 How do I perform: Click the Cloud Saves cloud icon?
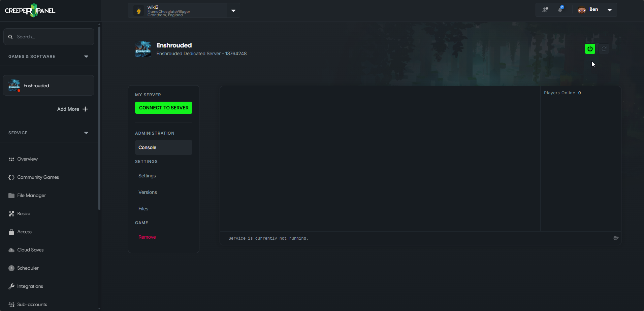(x=11, y=250)
